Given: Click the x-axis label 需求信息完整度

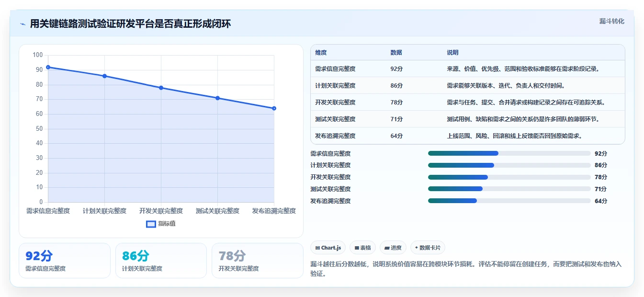Looking at the screenshot, I should click(48, 211).
